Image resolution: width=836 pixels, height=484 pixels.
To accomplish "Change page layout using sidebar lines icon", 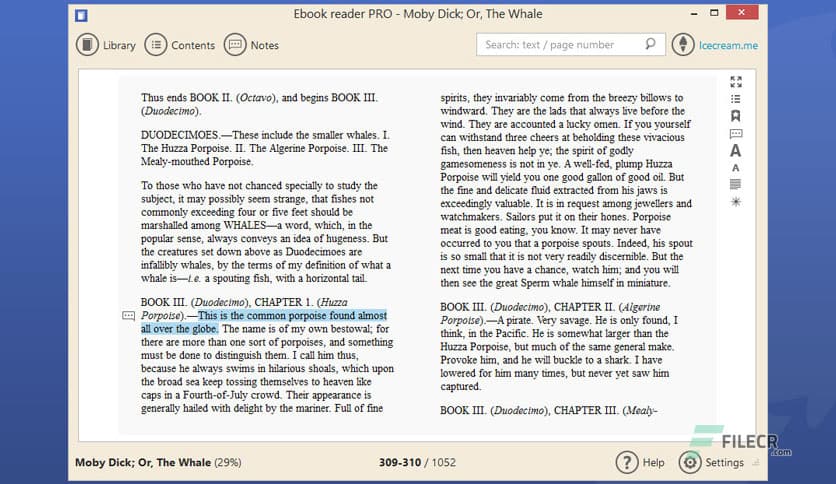I will click(x=736, y=184).
